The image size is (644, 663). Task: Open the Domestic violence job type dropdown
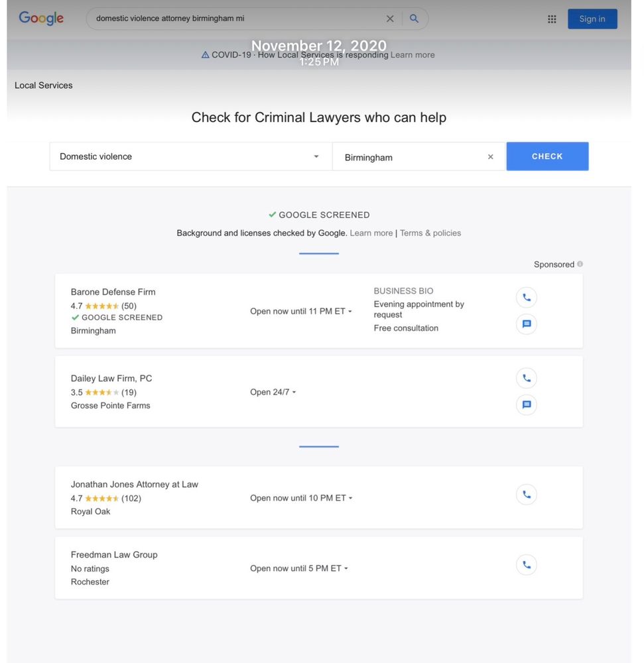click(316, 156)
